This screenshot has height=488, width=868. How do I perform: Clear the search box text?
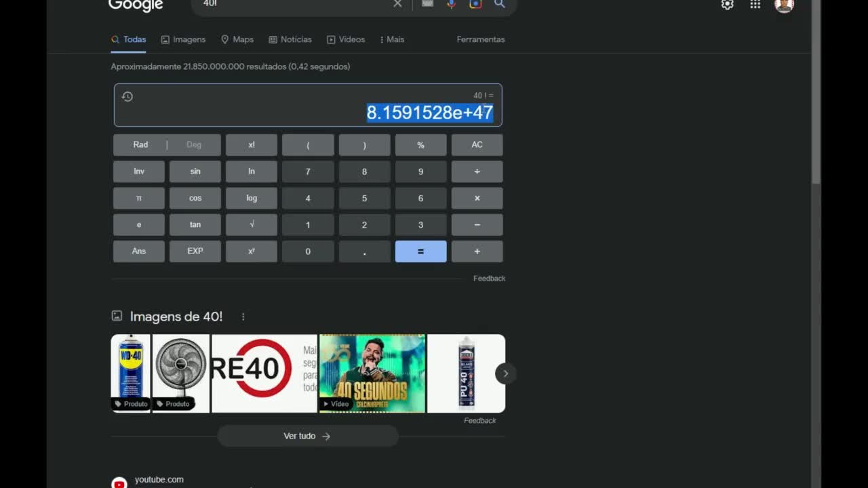[397, 4]
